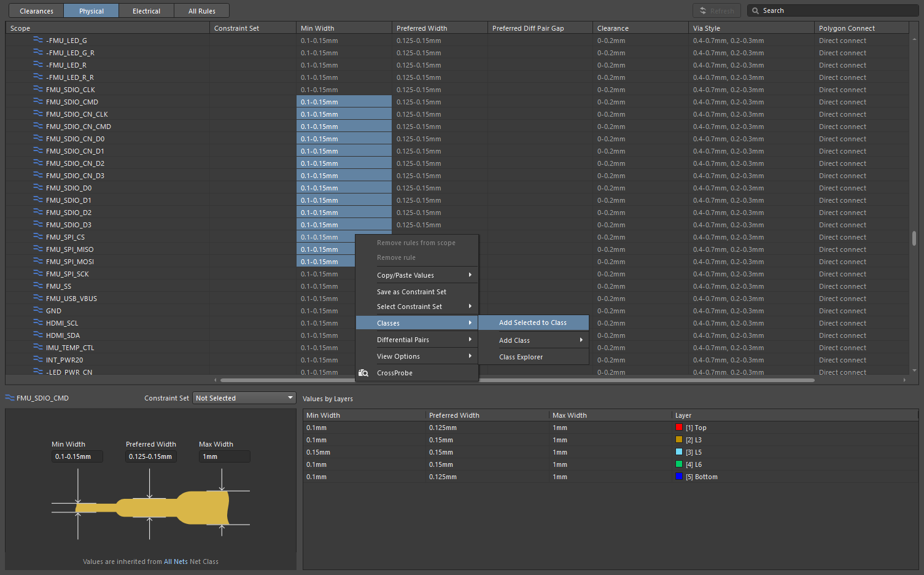Click the net icon beside FMU_USB_VBUS
This screenshot has width=924, height=575.
pyautogui.click(x=38, y=298)
